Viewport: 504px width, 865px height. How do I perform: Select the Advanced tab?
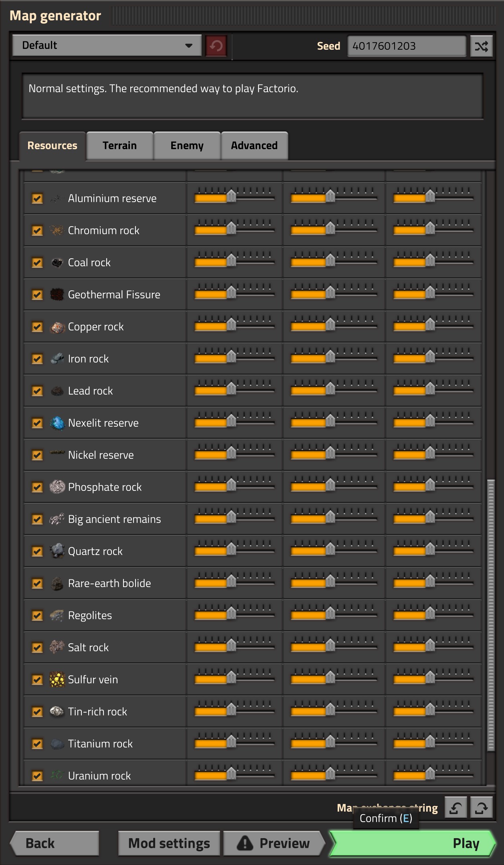[x=254, y=146]
